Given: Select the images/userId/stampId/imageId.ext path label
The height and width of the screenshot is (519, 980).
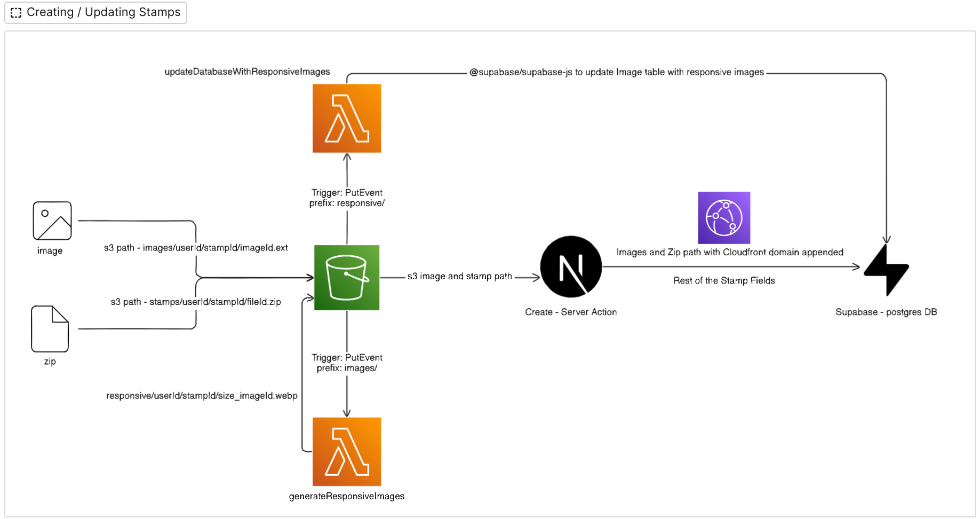Looking at the screenshot, I should (x=196, y=248).
